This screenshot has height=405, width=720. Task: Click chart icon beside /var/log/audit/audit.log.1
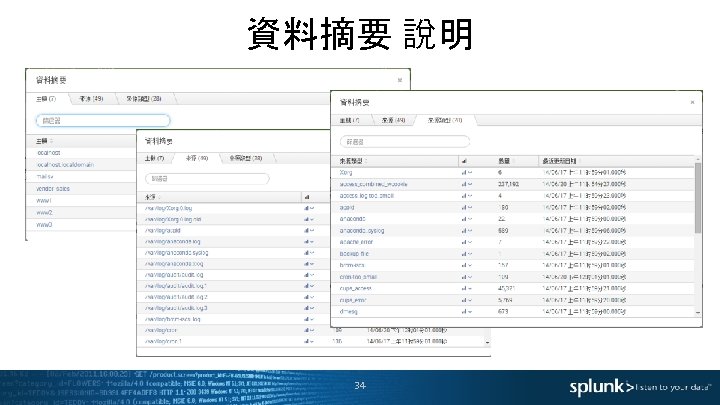coord(309,286)
